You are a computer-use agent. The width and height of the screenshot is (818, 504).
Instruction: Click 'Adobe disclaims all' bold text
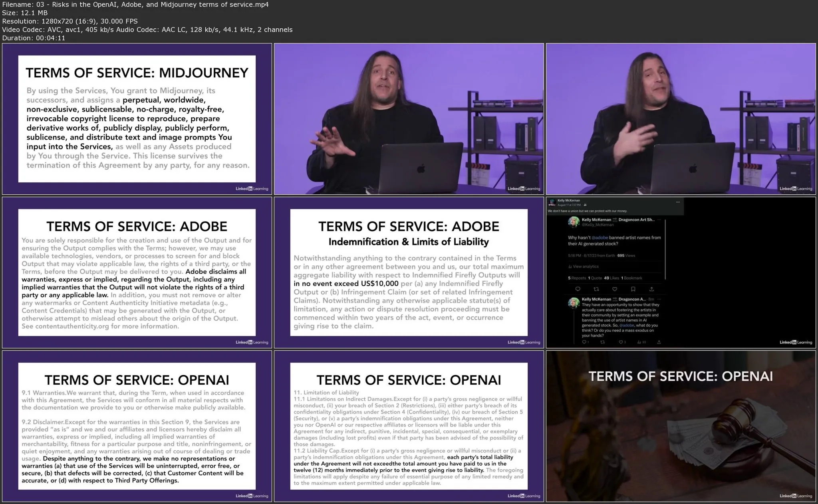coord(216,272)
